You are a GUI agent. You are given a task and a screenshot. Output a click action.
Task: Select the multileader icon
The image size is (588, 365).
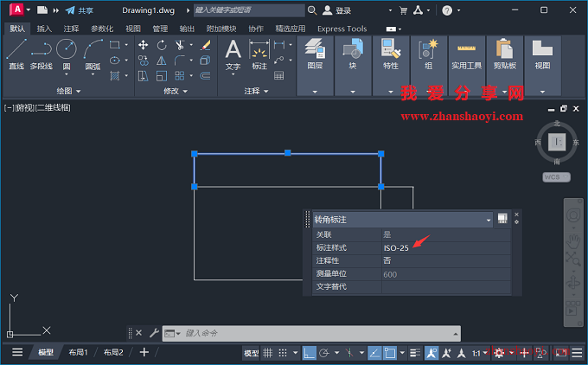(279, 60)
